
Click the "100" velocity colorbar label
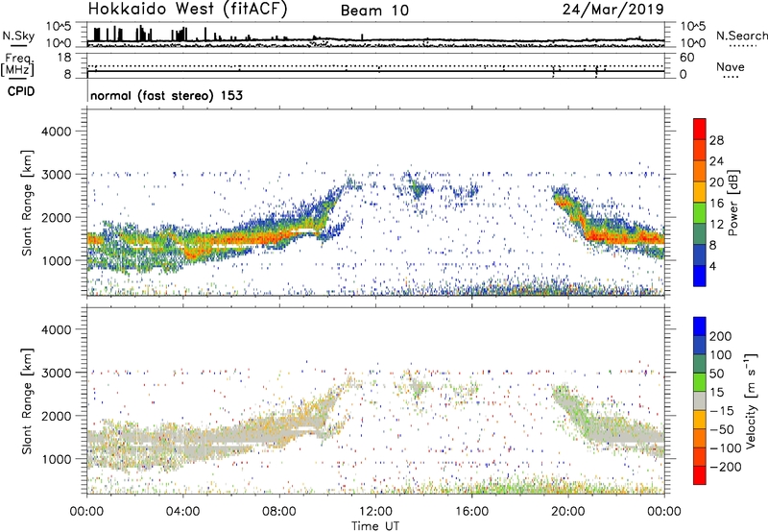(x=721, y=355)
